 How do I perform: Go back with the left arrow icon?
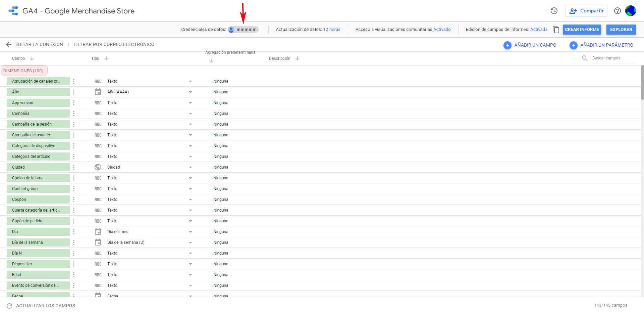[x=9, y=45]
